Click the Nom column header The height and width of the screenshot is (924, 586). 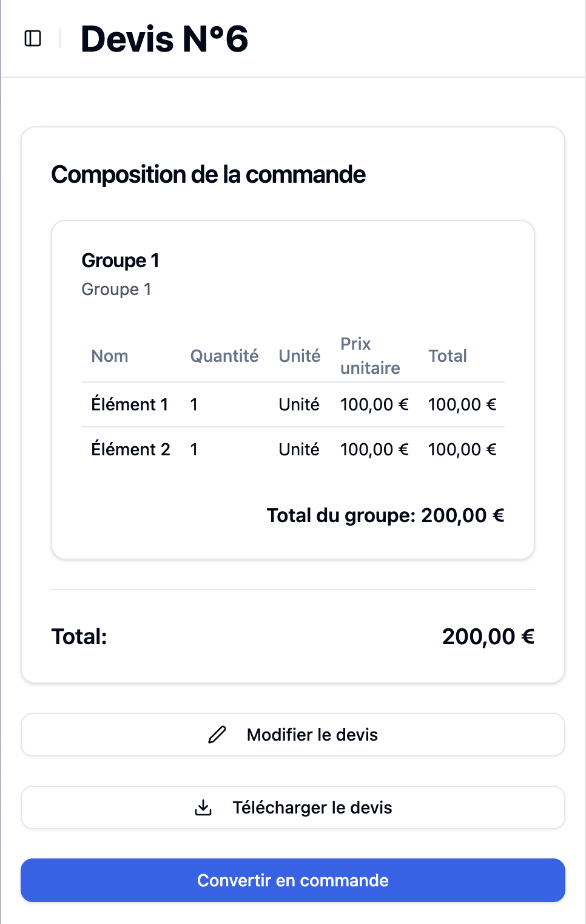tap(110, 356)
